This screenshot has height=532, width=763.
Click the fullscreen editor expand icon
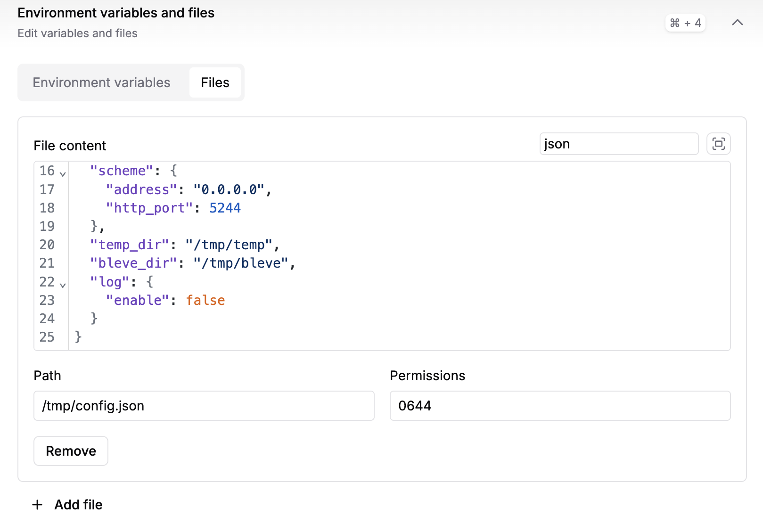(718, 144)
